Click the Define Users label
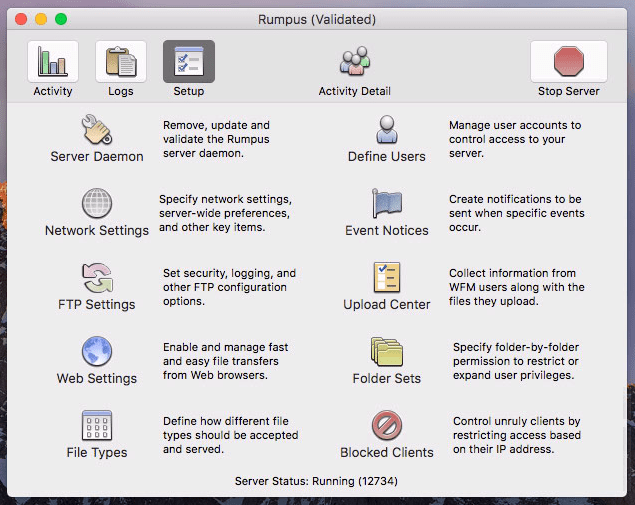 click(x=387, y=157)
